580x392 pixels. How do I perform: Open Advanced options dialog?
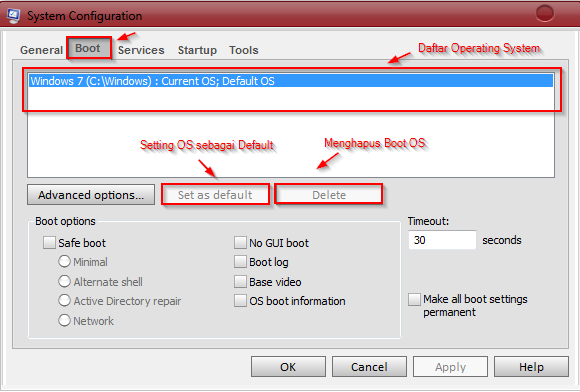coord(91,195)
